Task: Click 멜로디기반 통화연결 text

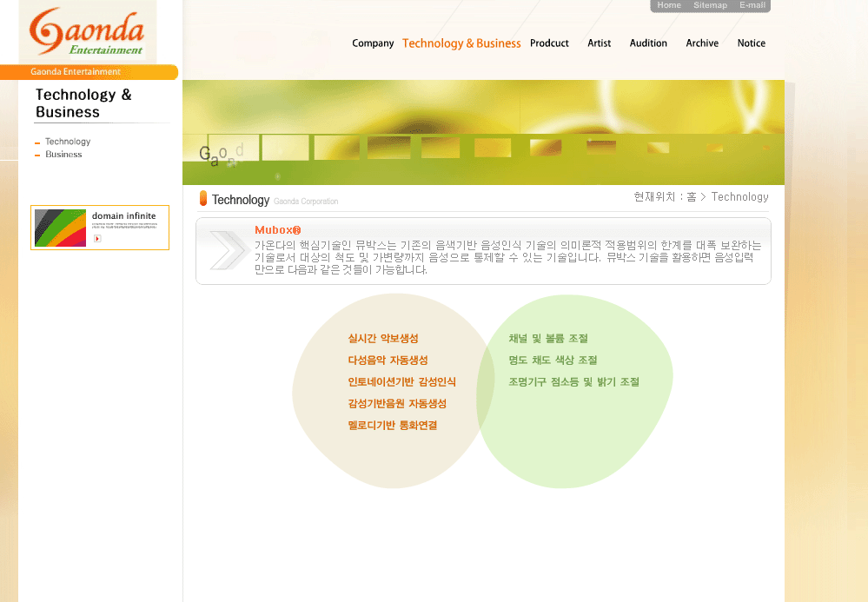Action: 393,426
